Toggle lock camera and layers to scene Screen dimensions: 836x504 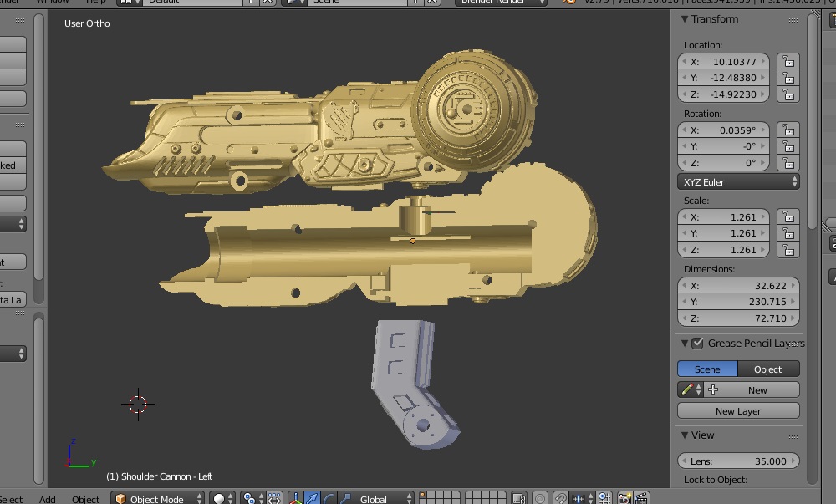click(x=519, y=499)
